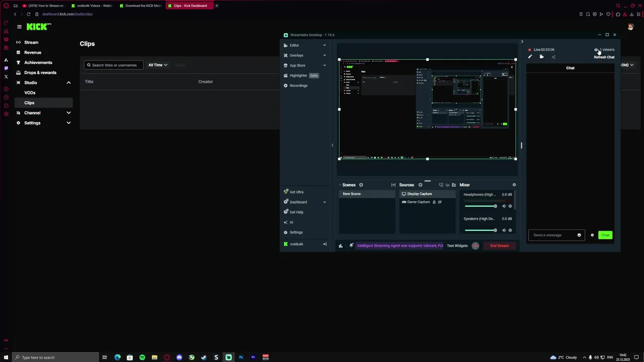Click the notifications bell icon in Streamlabs
Image resolution: width=644 pixels, height=362 pixels.
click(351, 246)
